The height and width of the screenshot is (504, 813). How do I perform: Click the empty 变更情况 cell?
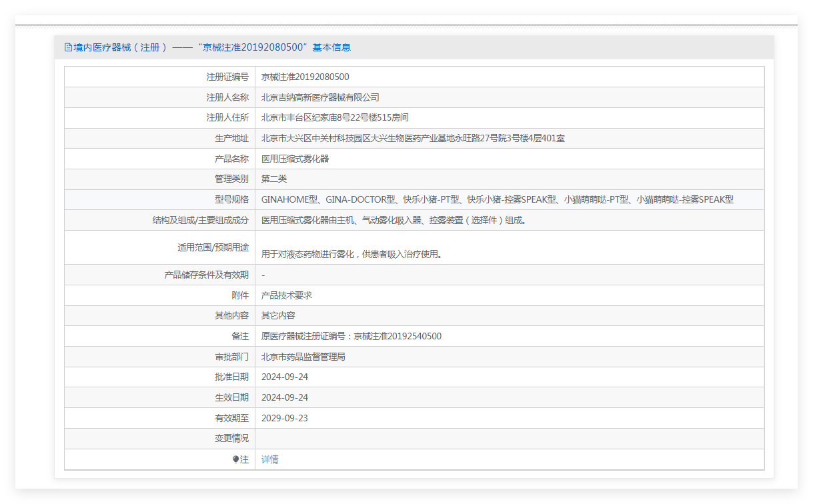[509, 438]
